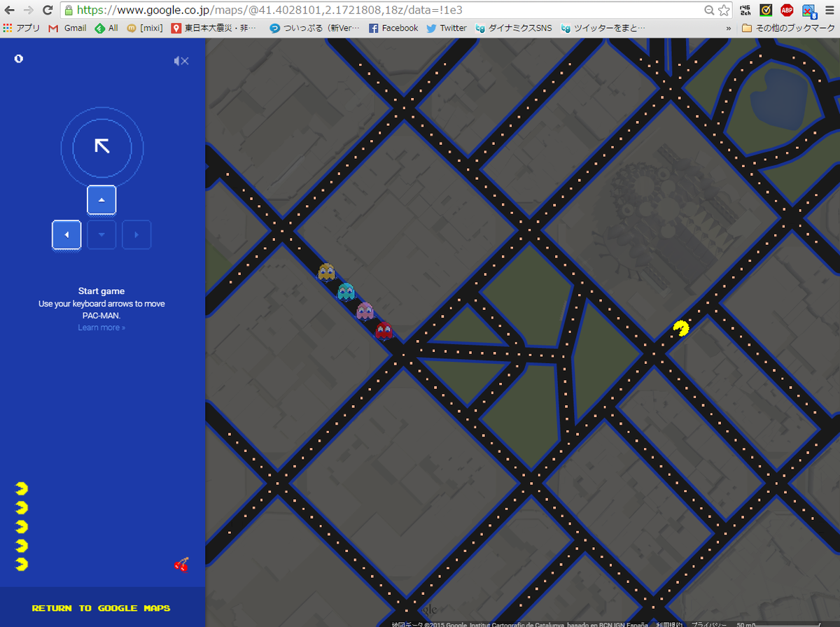The image size is (840, 627).
Task: Click the score counter at top
Action: pyautogui.click(x=19, y=59)
